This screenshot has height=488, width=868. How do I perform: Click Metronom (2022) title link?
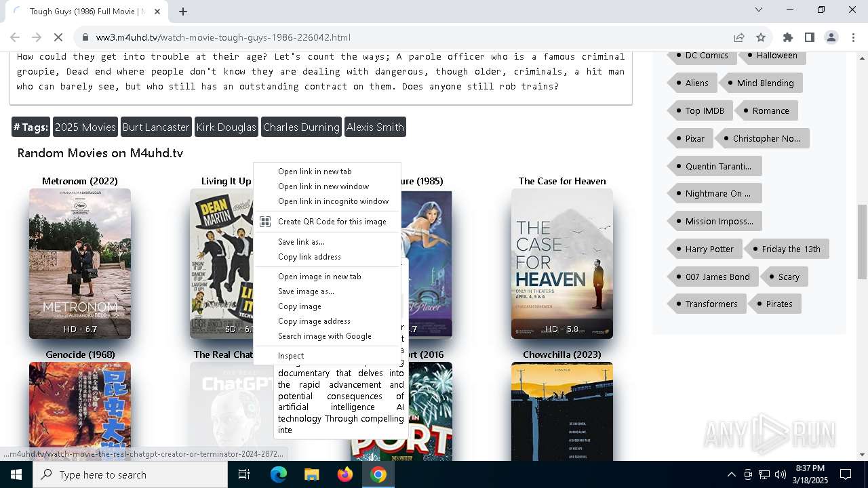tap(80, 181)
